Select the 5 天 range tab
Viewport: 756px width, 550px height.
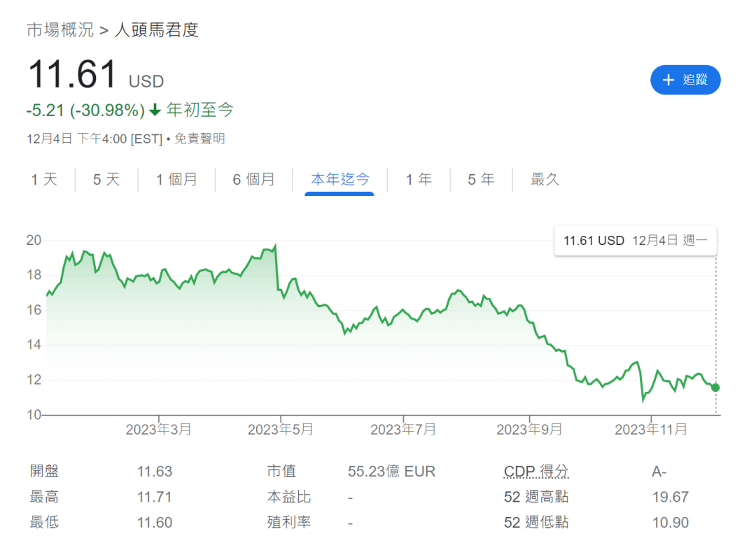tap(106, 180)
